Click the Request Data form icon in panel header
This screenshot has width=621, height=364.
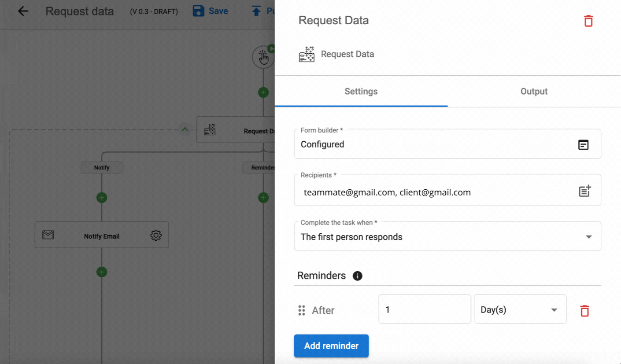(x=307, y=54)
